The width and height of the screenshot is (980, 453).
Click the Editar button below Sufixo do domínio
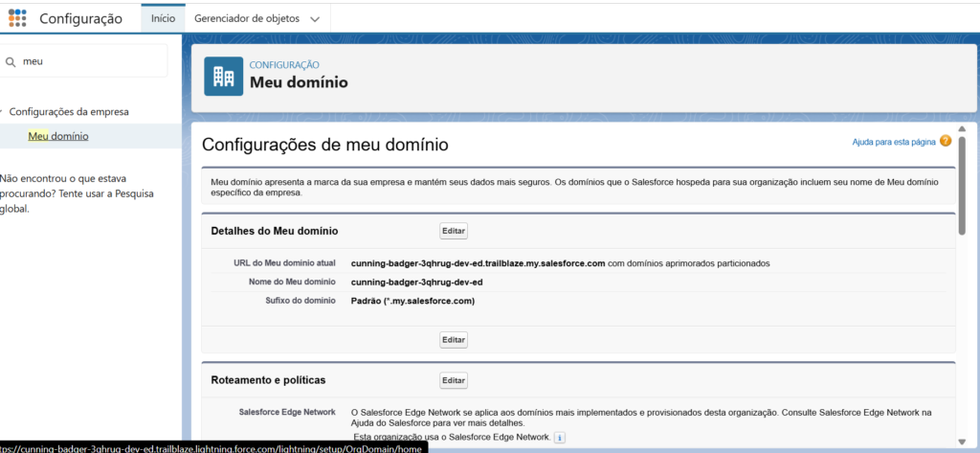[454, 340]
